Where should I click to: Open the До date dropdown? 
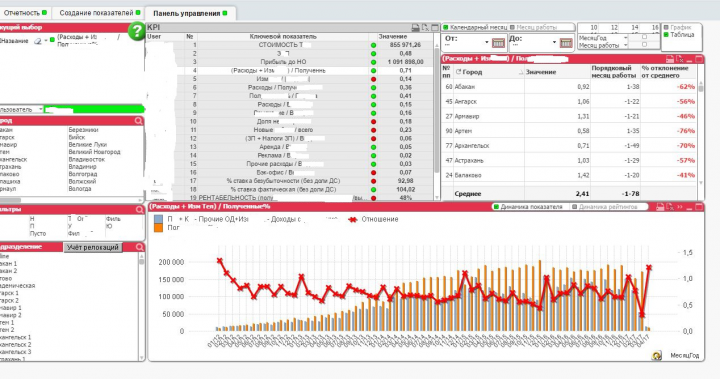(x=554, y=42)
